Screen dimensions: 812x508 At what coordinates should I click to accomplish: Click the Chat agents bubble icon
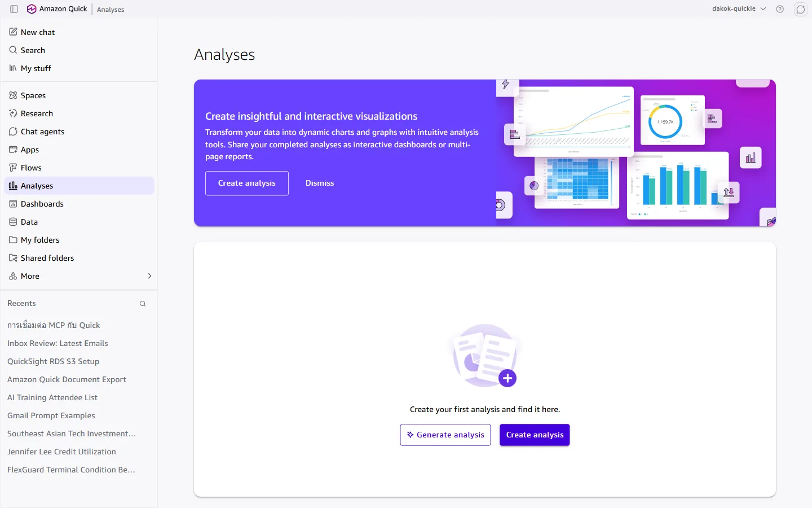[x=13, y=132]
